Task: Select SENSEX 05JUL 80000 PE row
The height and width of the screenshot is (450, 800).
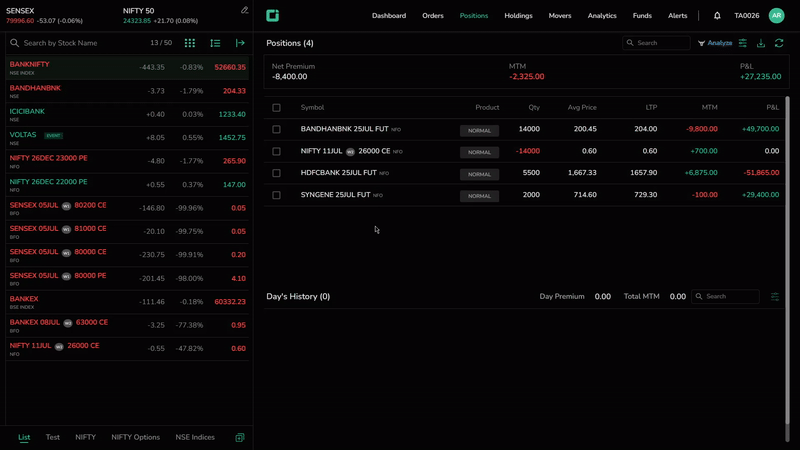Action: point(127,278)
